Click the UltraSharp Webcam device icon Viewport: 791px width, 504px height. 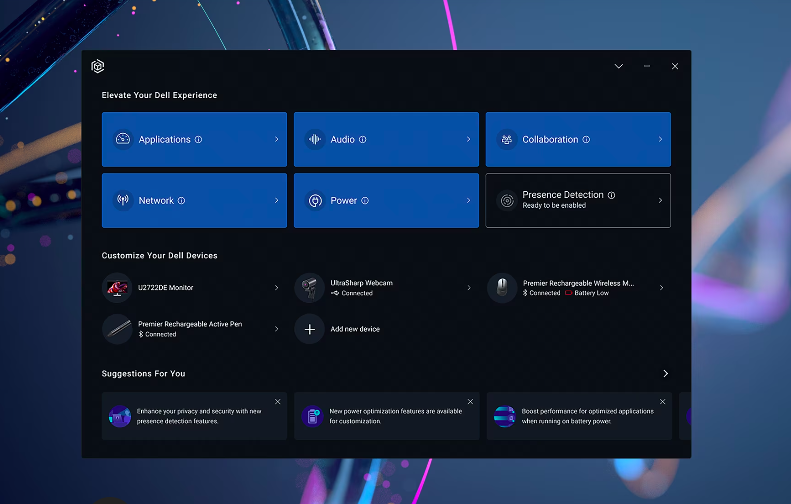click(x=309, y=288)
